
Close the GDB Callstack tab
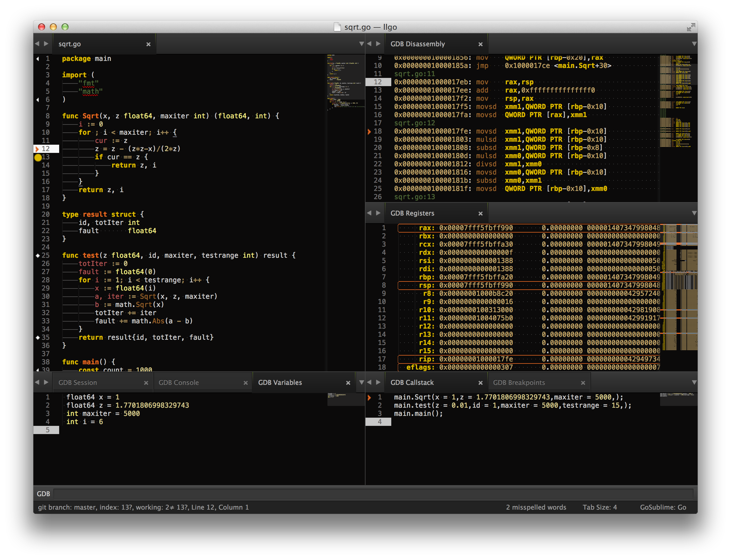point(480,383)
